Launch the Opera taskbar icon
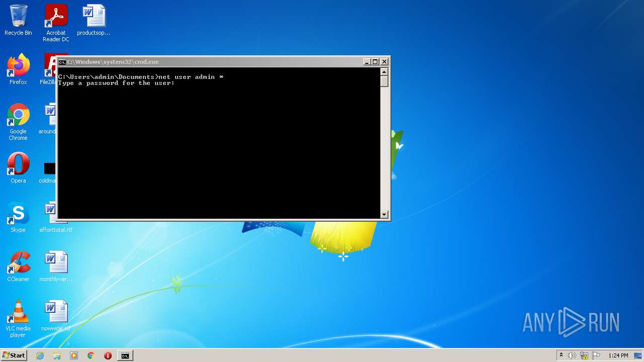Screen dimensions: 644x362 point(108,355)
